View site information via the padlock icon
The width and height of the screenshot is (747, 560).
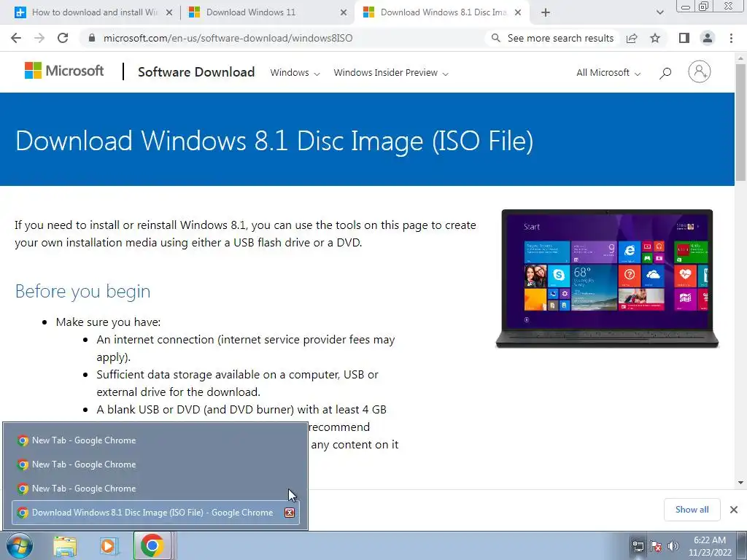coord(92,38)
